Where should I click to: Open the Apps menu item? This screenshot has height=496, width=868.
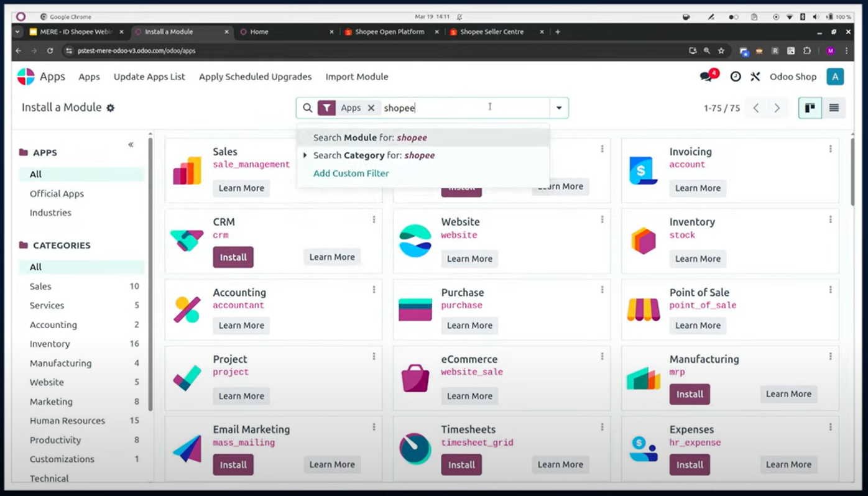click(x=89, y=76)
